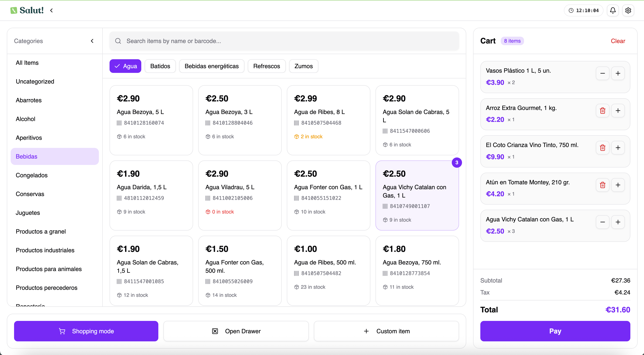Toggle the Batidos filter chip
Viewport: 644px width, 355px height.
click(160, 66)
